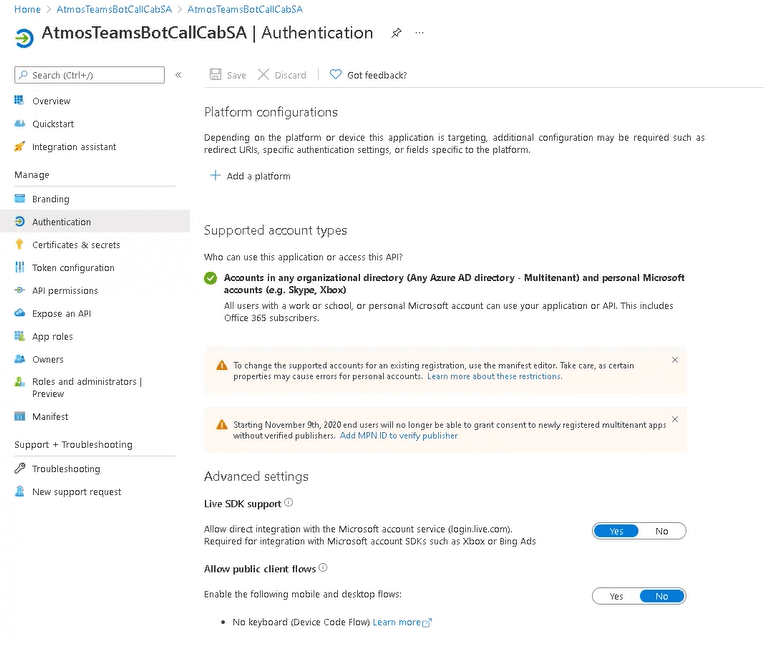Set Live SDK support to Yes
This screenshot has width=764, height=647.
point(616,531)
